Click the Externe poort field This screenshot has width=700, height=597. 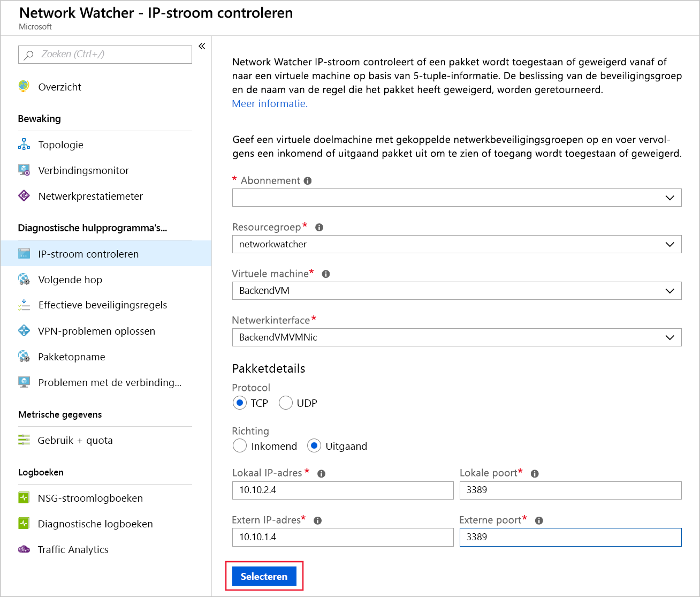tap(570, 538)
